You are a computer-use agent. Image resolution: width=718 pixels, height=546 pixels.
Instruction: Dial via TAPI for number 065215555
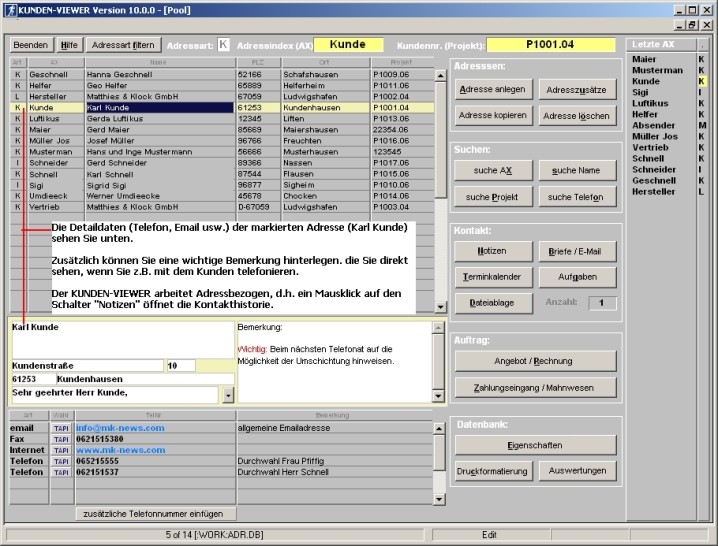click(x=61, y=462)
